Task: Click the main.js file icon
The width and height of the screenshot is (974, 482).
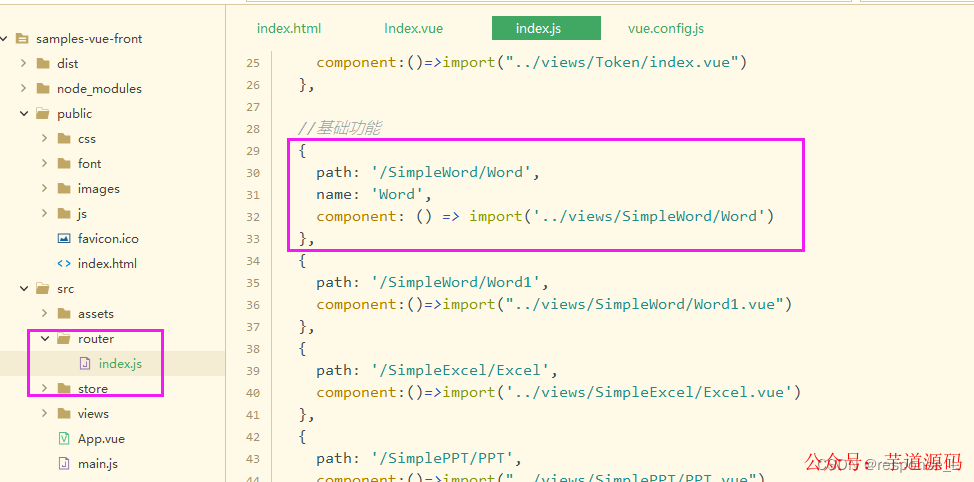Action: coord(64,463)
